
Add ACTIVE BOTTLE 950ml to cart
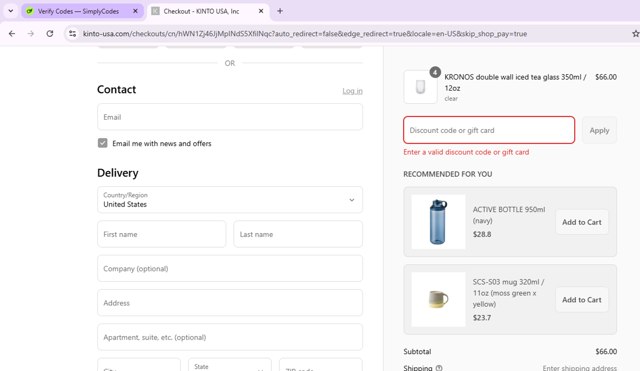coord(582,222)
